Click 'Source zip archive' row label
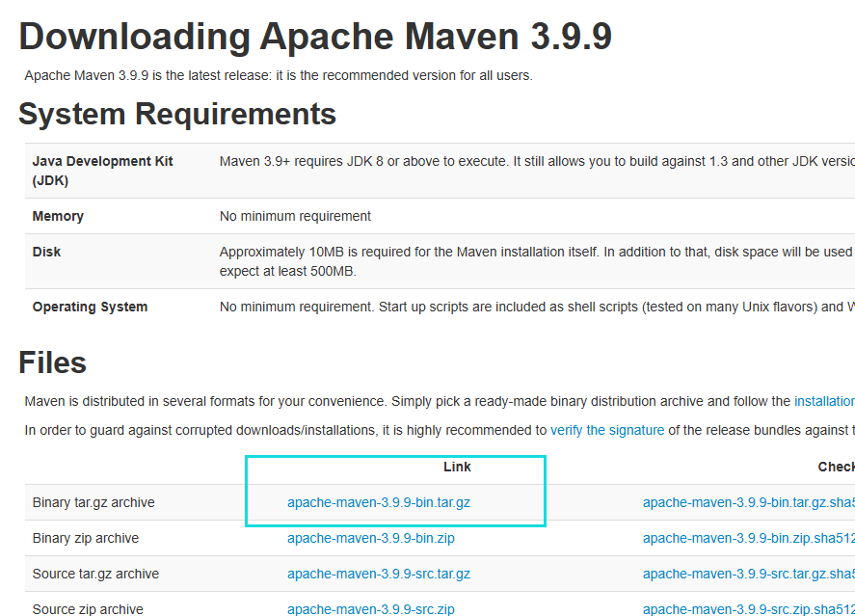 coord(88,609)
